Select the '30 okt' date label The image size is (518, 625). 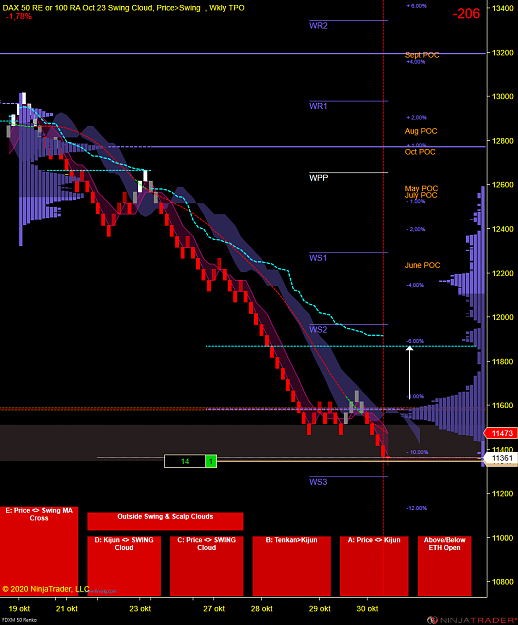[x=367, y=609]
